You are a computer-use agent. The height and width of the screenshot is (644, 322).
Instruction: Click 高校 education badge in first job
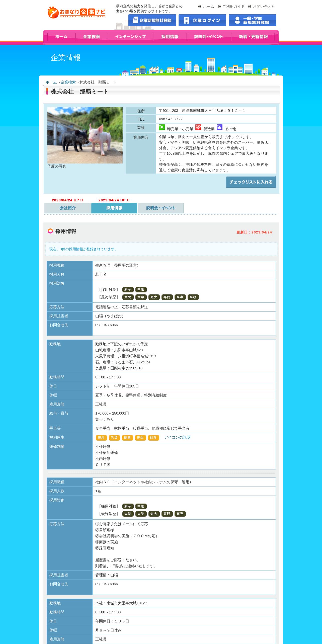tap(193, 297)
